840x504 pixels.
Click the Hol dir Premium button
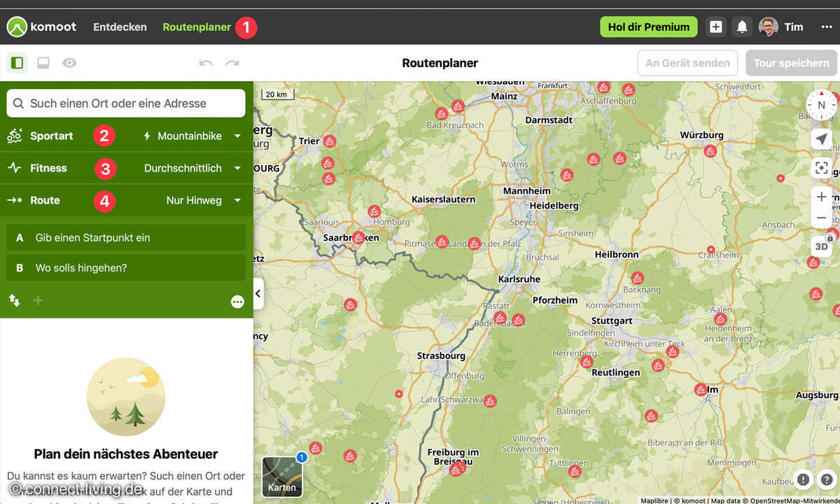click(649, 27)
